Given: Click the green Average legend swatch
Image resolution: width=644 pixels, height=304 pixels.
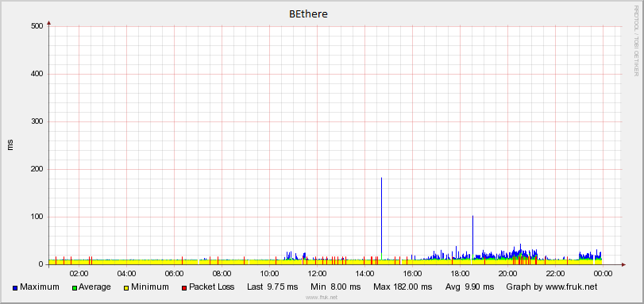Looking at the screenshot, I should [74, 287].
